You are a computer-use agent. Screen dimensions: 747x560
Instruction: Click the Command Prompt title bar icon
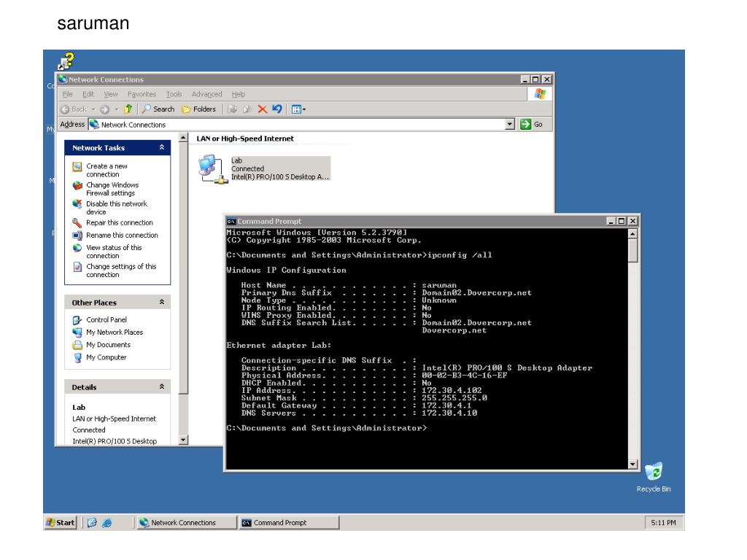[231, 222]
